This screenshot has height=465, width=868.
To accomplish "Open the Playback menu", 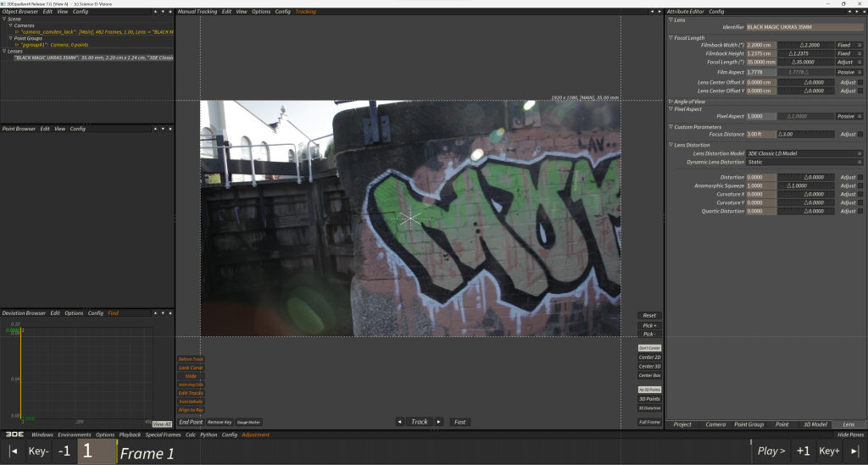I will coord(130,435).
